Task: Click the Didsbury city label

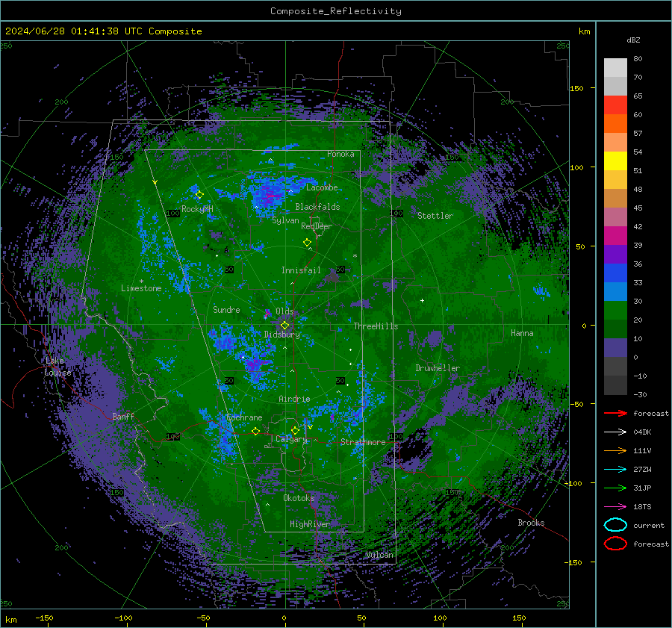Action: (x=282, y=335)
